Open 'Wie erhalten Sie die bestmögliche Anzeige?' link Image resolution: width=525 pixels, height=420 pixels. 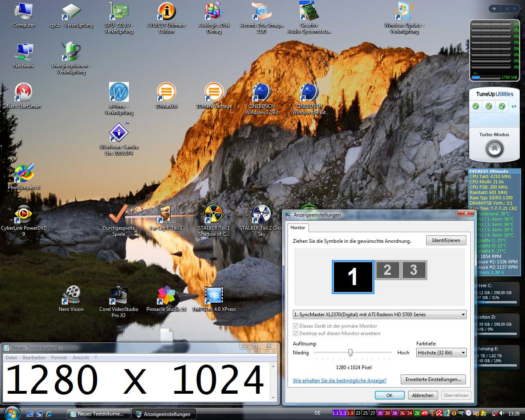340,381
